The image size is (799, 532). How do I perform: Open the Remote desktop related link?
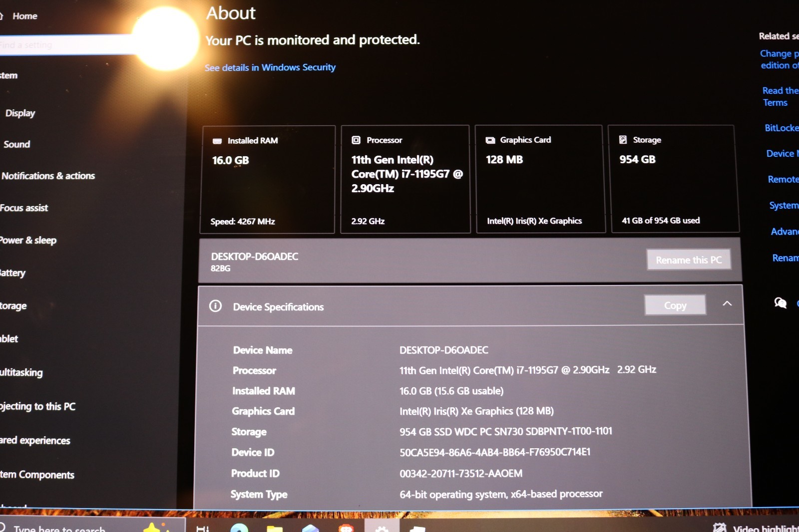(783, 179)
